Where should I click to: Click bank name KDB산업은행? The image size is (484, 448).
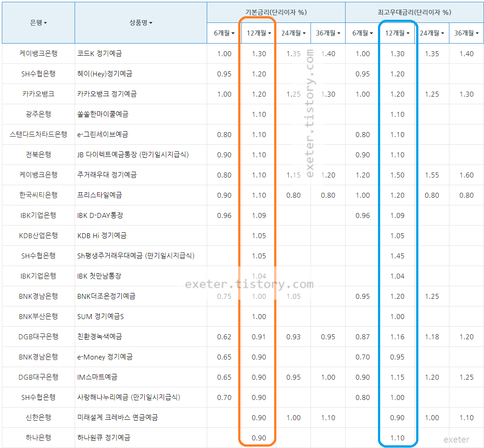(x=38, y=235)
